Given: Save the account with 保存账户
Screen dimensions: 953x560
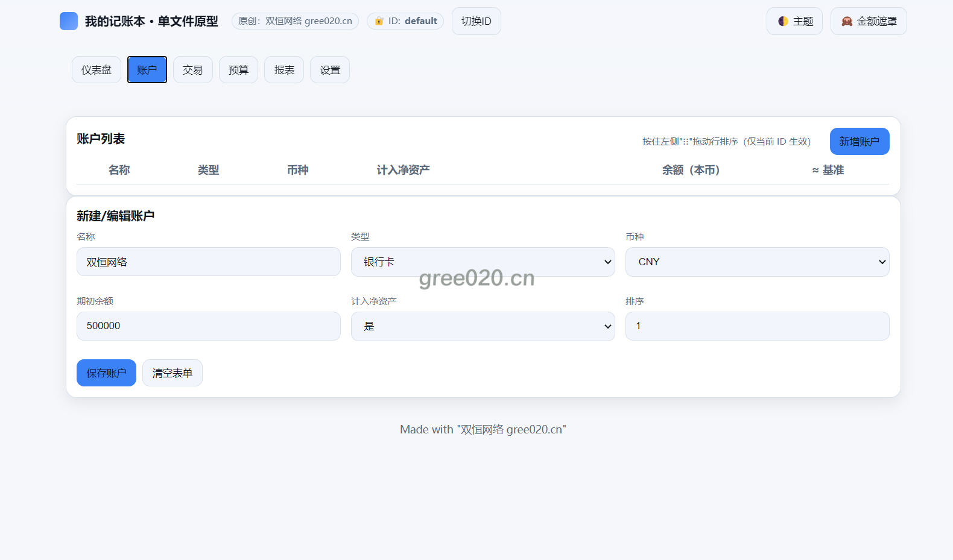Looking at the screenshot, I should (106, 373).
